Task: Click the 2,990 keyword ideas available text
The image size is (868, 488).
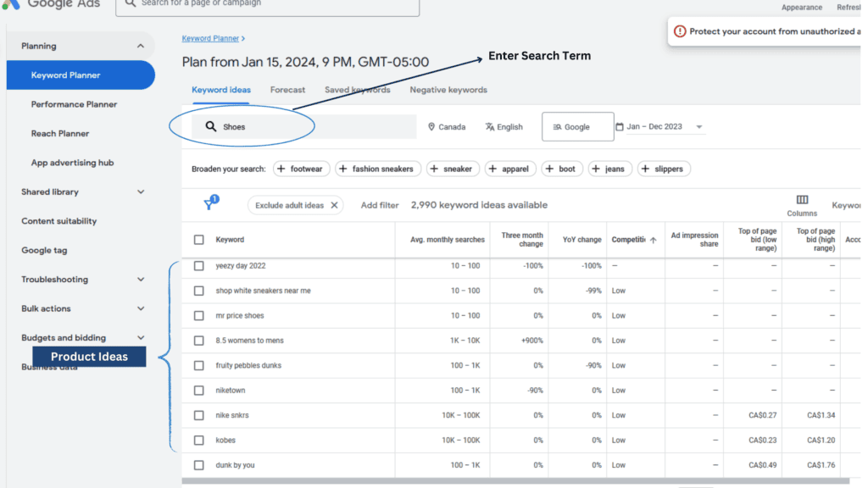Action: pos(479,205)
